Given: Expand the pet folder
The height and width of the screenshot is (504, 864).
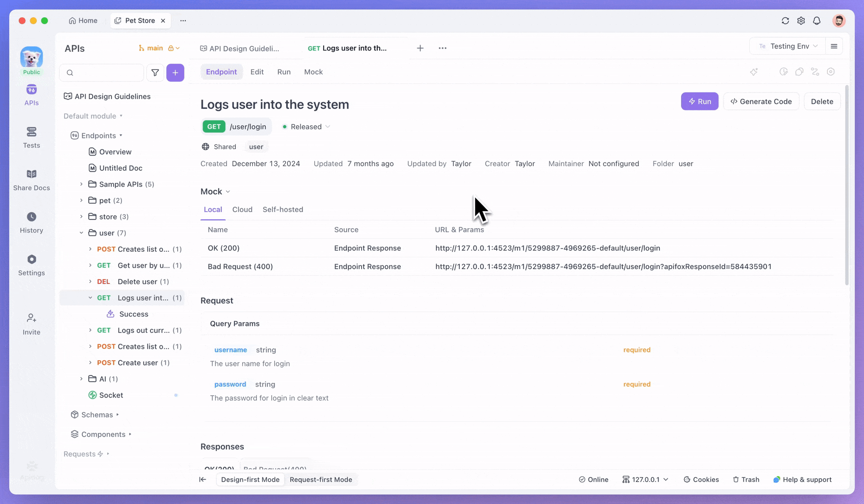Looking at the screenshot, I should click(x=81, y=201).
